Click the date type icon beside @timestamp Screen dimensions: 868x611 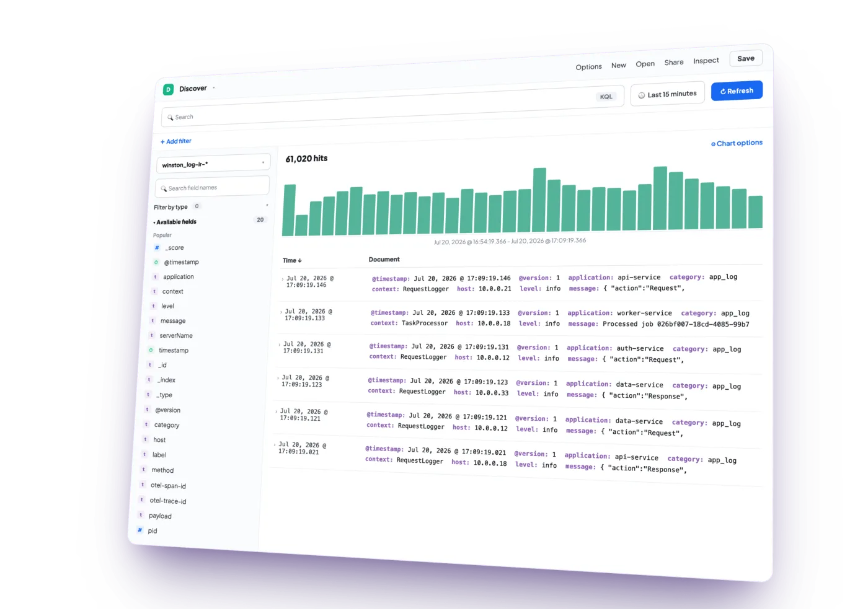click(x=156, y=262)
